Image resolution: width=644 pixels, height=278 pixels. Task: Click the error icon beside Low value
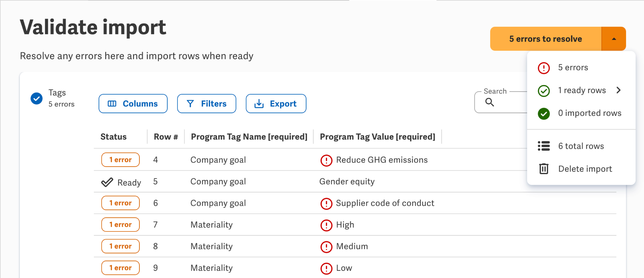click(x=326, y=268)
